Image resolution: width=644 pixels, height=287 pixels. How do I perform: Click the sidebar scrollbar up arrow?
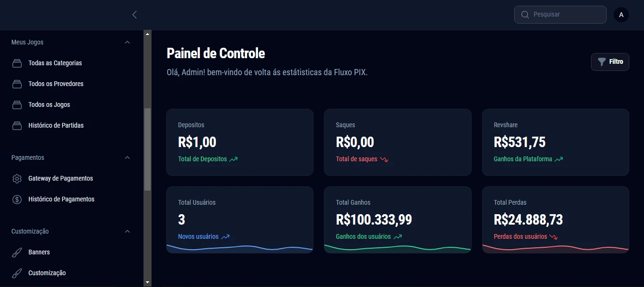coord(147,34)
